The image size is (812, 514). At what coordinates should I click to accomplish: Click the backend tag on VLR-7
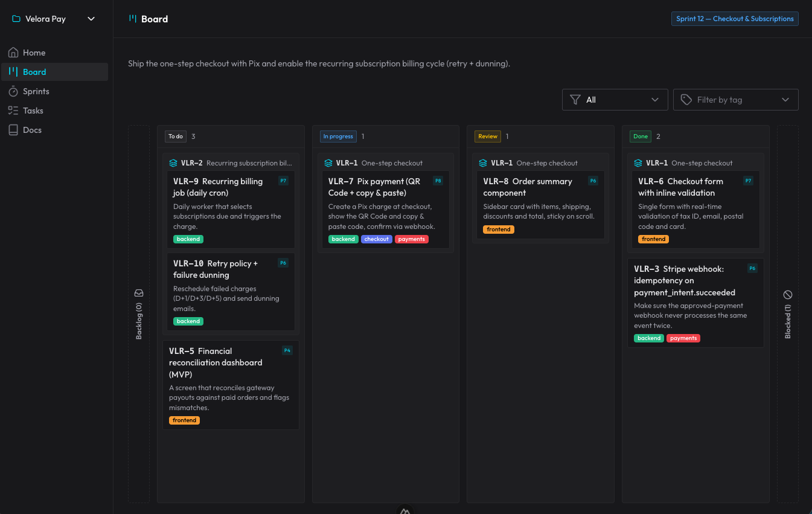click(344, 239)
